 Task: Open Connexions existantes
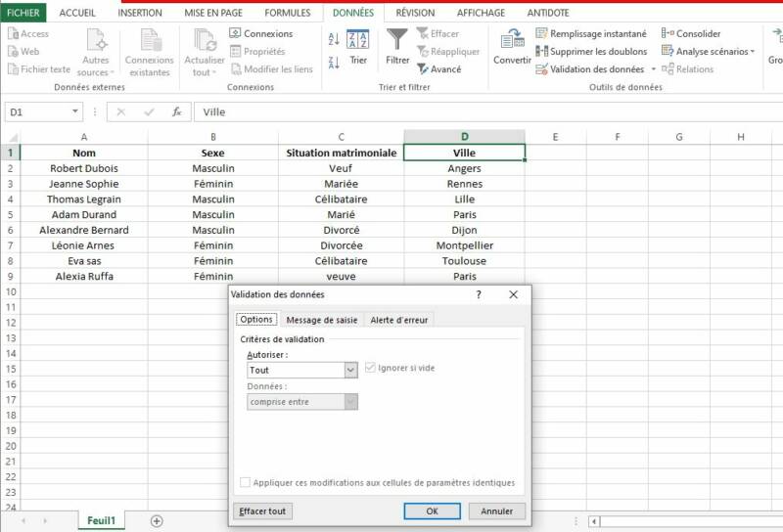pyautogui.click(x=150, y=53)
